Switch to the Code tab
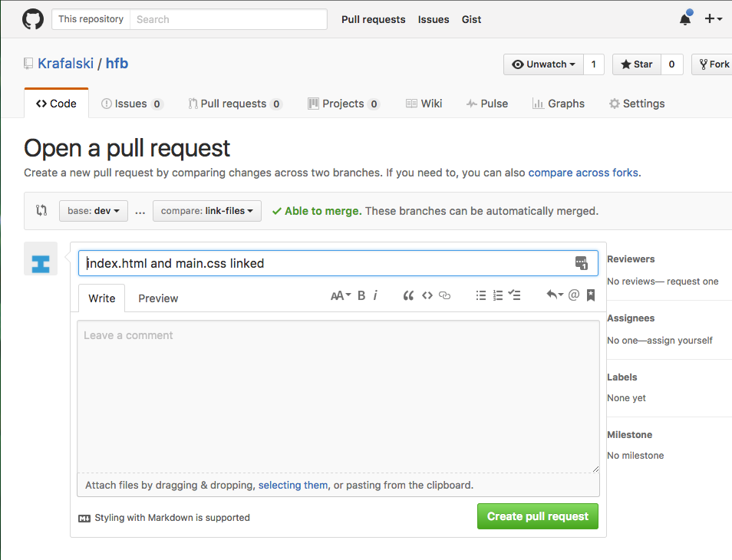The width and height of the screenshot is (732, 560). click(57, 104)
